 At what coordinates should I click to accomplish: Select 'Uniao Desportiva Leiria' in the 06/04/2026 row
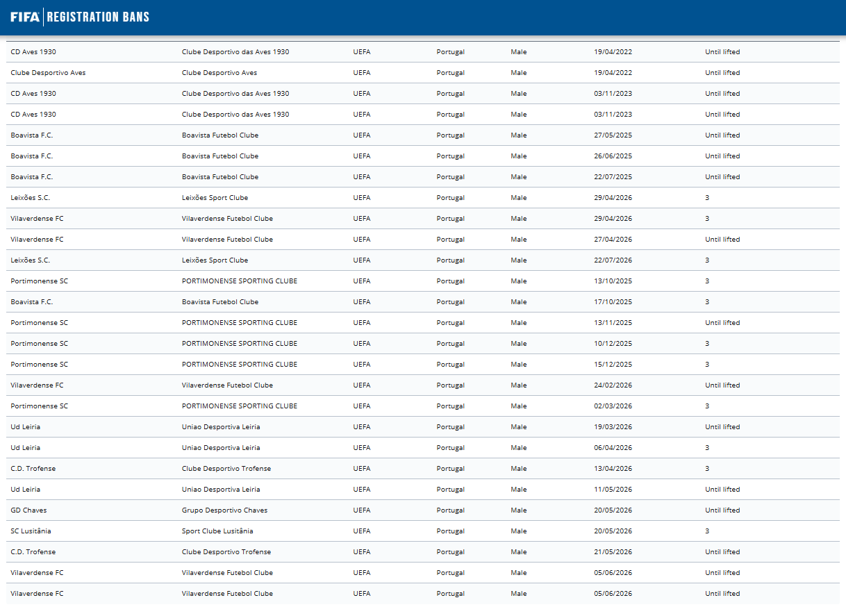(x=221, y=448)
